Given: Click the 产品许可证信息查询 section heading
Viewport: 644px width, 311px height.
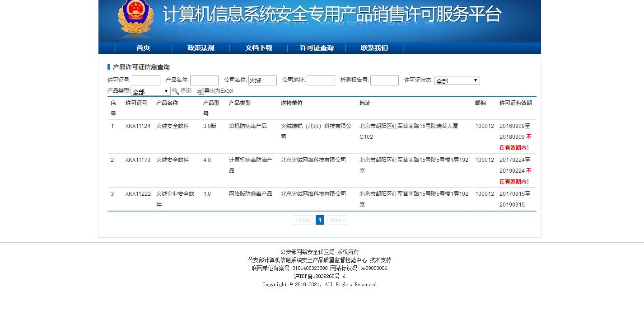Looking at the screenshot, I should coord(141,67).
